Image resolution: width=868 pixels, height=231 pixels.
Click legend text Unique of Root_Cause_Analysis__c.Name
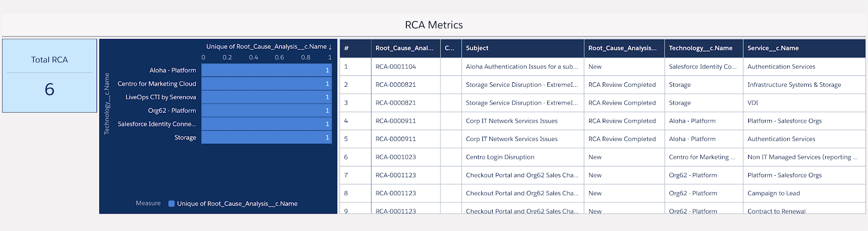click(237, 204)
